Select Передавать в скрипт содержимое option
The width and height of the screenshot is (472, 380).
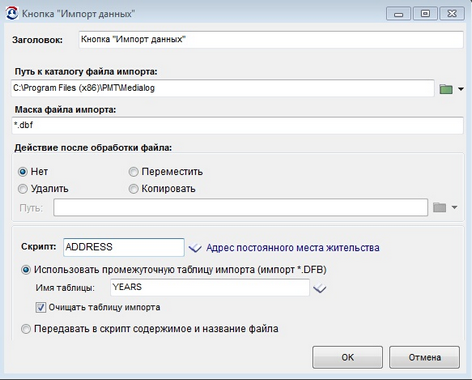coord(26,329)
